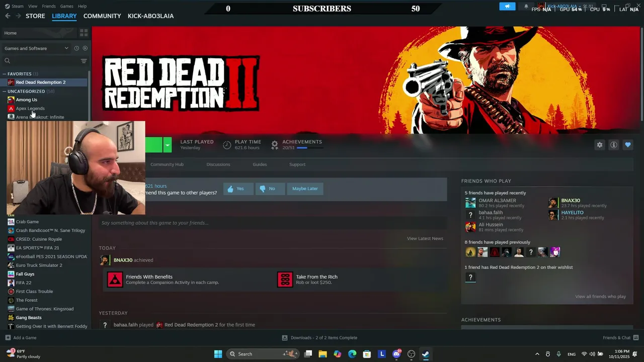Open the Support tab
644x362 pixels.
point(297,164)
